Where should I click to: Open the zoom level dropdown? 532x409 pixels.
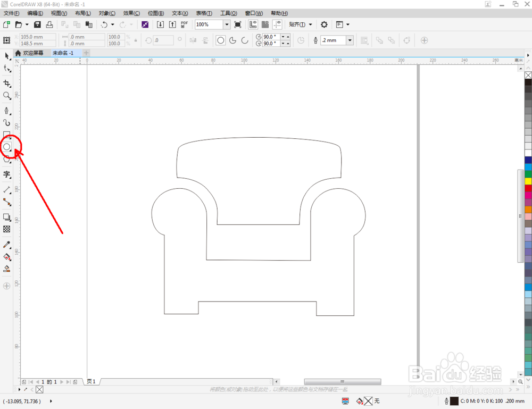pos(227,24)
